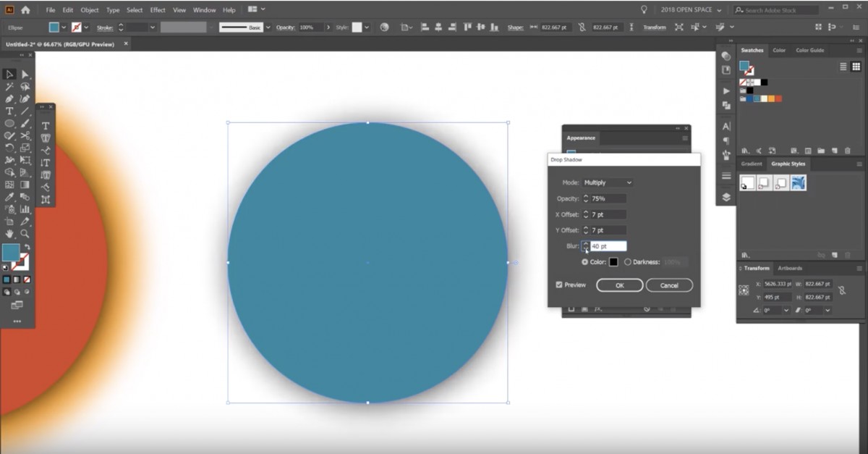This screenshot has height=454, width=868.
Task: Click the Isolate Selected Object icon
Action: coord(678,27)
